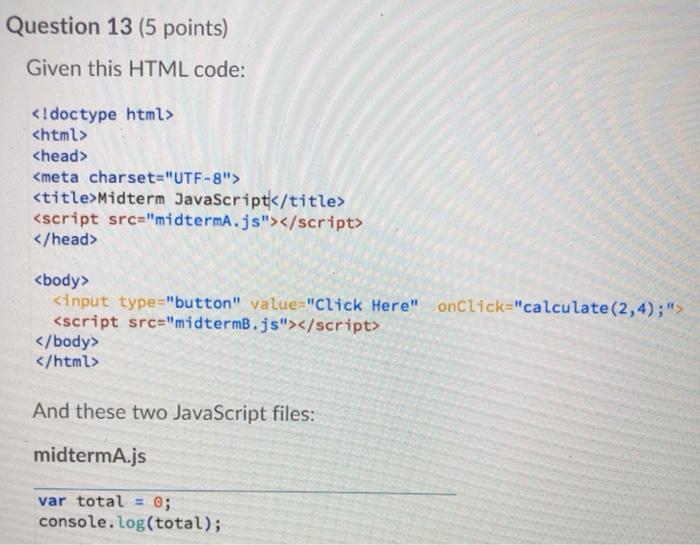Click the closing '</html>' tag line
Image resolution: width=700 pixels, height=545 pixels.
pyautogui.click(x=67, y=361)
